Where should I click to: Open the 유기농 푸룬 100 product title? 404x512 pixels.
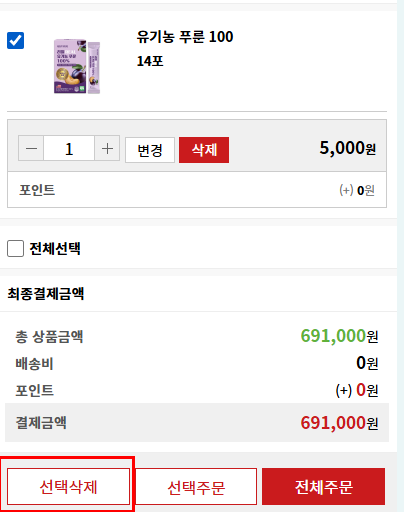pyautogui.click(x=185, y=37)
